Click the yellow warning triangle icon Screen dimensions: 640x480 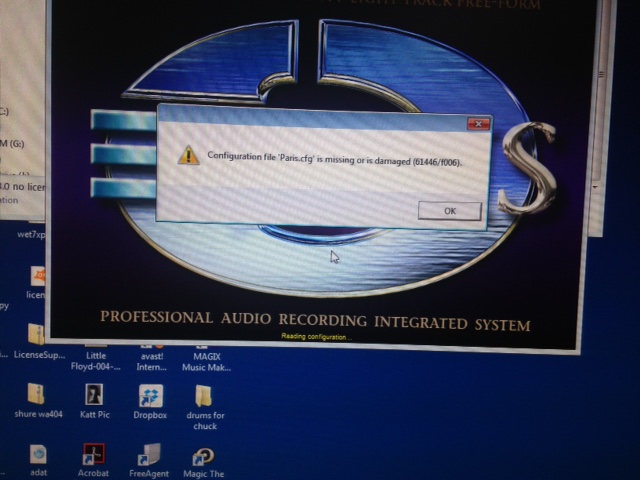pyautogui.click(x=188, y=155)
